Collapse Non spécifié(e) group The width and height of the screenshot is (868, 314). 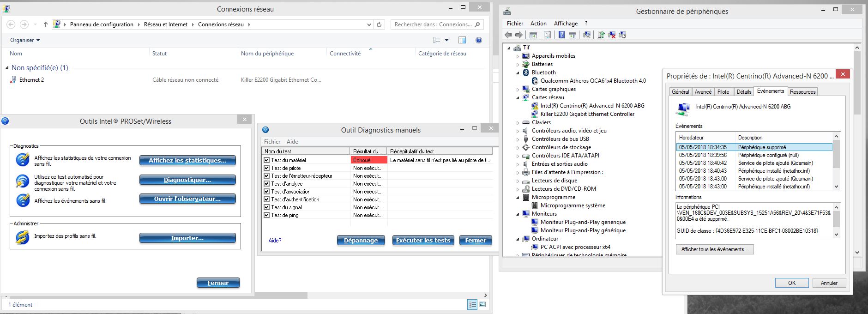tap(7, 68)
